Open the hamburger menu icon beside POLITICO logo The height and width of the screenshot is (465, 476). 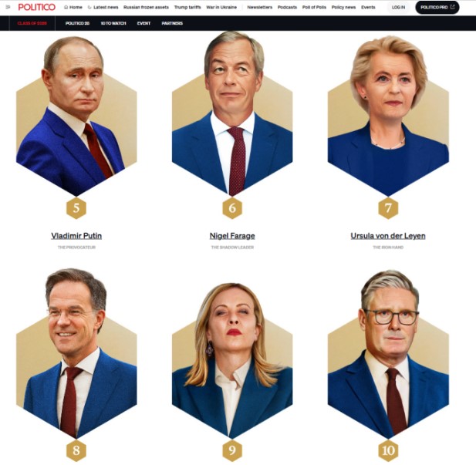tap(8, 7)
